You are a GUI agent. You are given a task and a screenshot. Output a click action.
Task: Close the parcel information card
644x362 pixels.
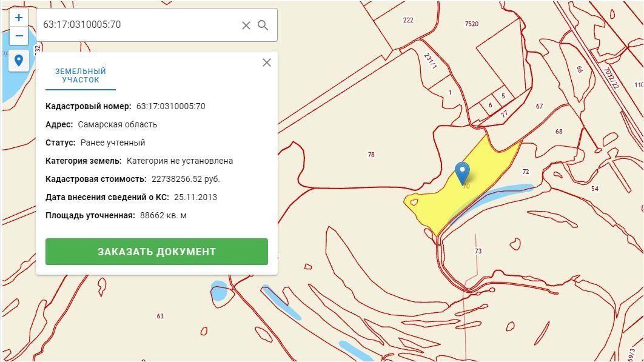tap(266, 62)
